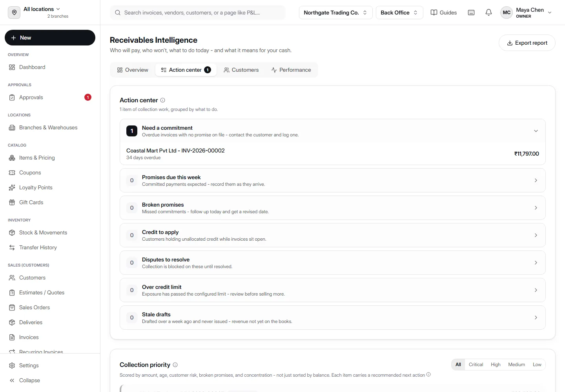Open Invoices in the sidebar
565x392 pixels.
(x=50, y=338)
